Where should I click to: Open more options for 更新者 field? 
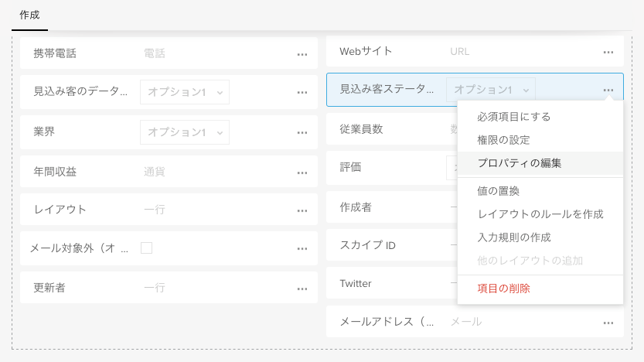[x=302, y=289]
